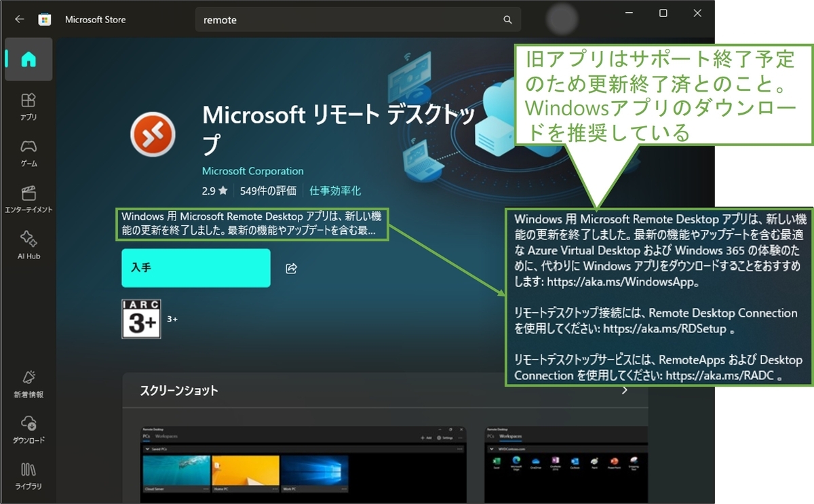Click the Microsoft リモート デスクトップ title

point(338,130)
